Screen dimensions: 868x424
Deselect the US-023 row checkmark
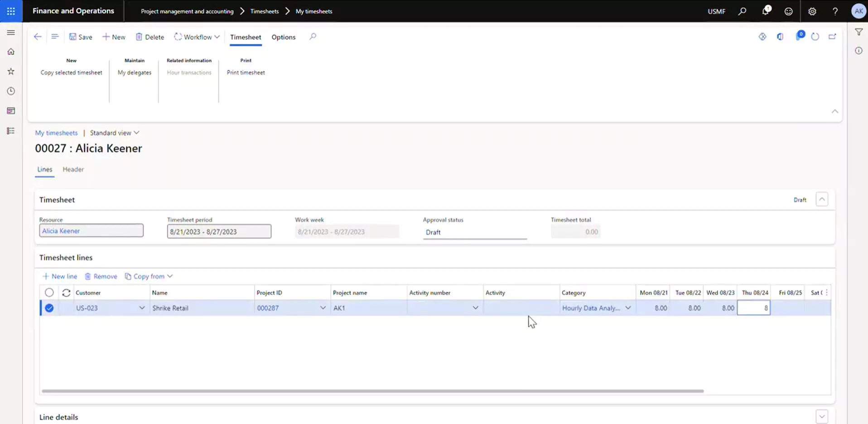click(49, 308)
